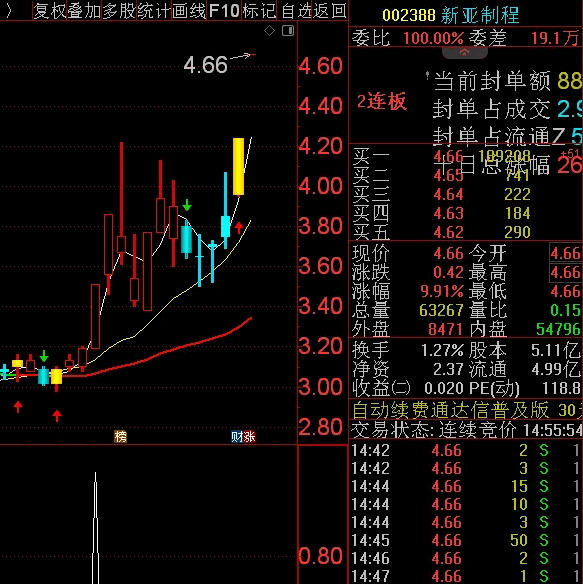The height and width of the screenshot is (584, 583).
Task: Click green down-arrow signal near 3.20 level
Action: click(x=44, y=356)
